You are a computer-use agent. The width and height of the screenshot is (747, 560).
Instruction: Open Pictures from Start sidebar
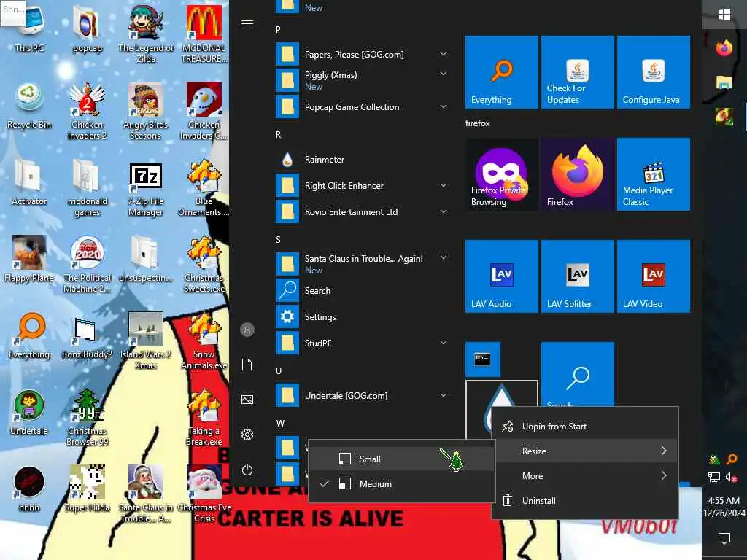coord(247,400)
